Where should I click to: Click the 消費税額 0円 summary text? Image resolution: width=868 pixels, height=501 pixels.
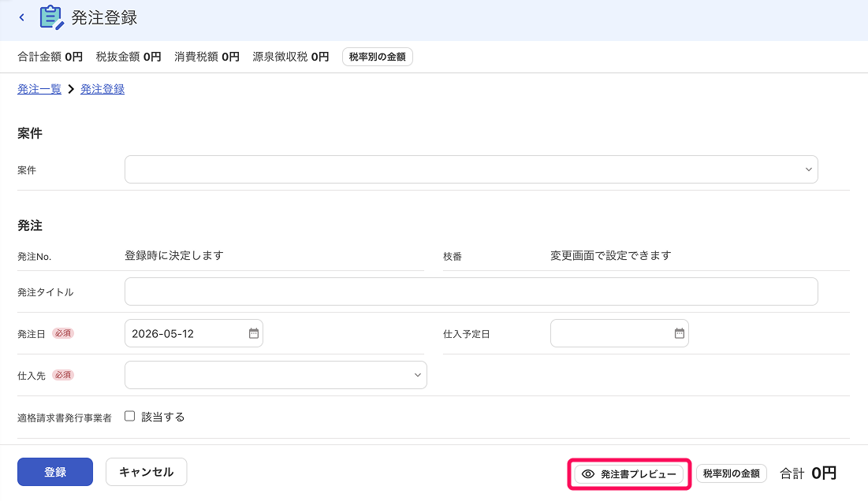pos(207,57)
